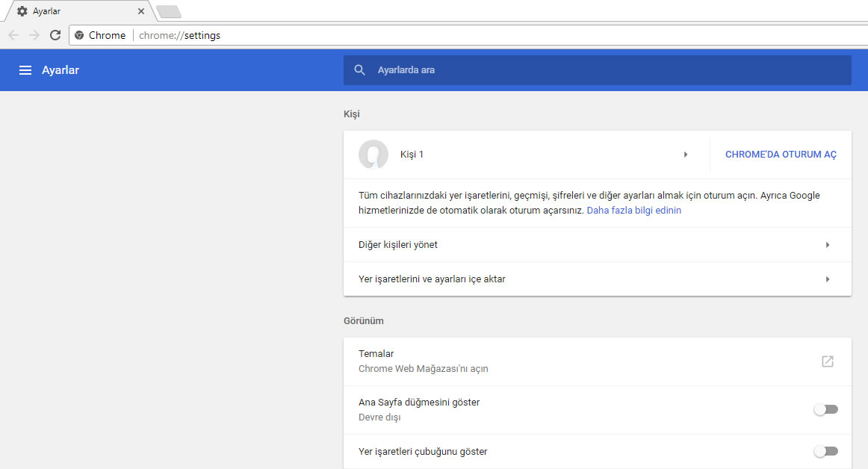This screenshot has height=469, width=868.
Task: Click the browser back arrow
Action: click(x=13, y=35)
